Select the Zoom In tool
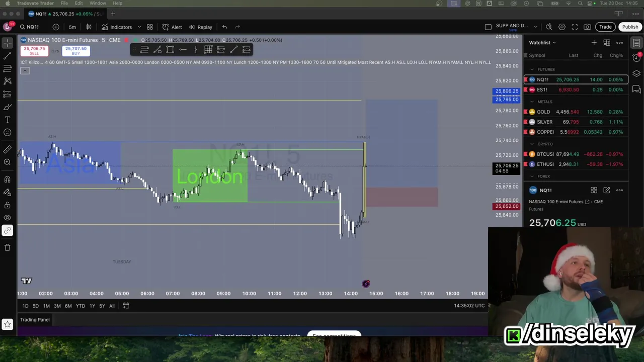 point(8,162)
